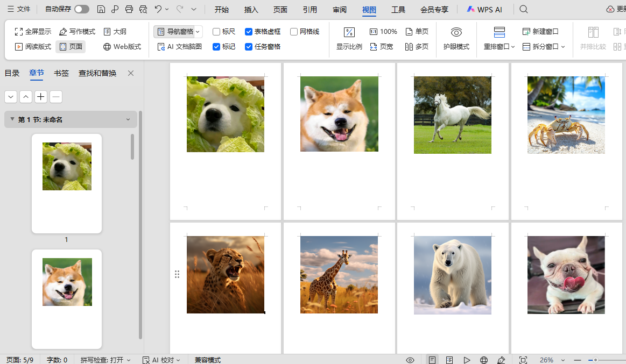Viewport: 626px width, 364px height.
Task: Open WPS AI assistant
Action: [x=484, y=10]
